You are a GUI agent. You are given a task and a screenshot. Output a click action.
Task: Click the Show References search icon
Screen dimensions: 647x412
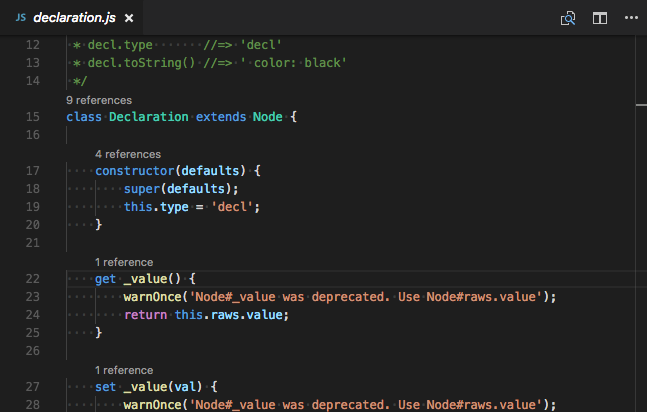tap(568, 18)
